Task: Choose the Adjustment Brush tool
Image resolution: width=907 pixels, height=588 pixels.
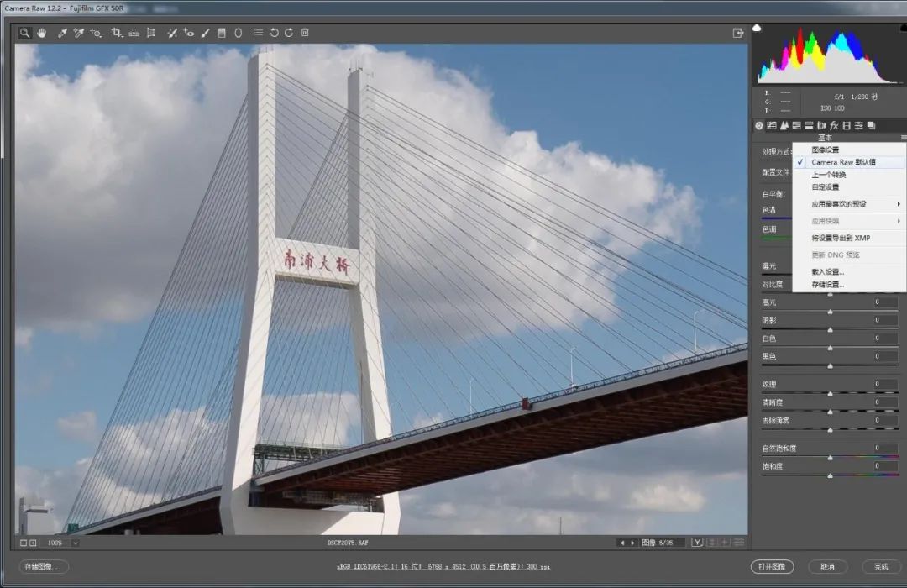Action: coord(205,33)
